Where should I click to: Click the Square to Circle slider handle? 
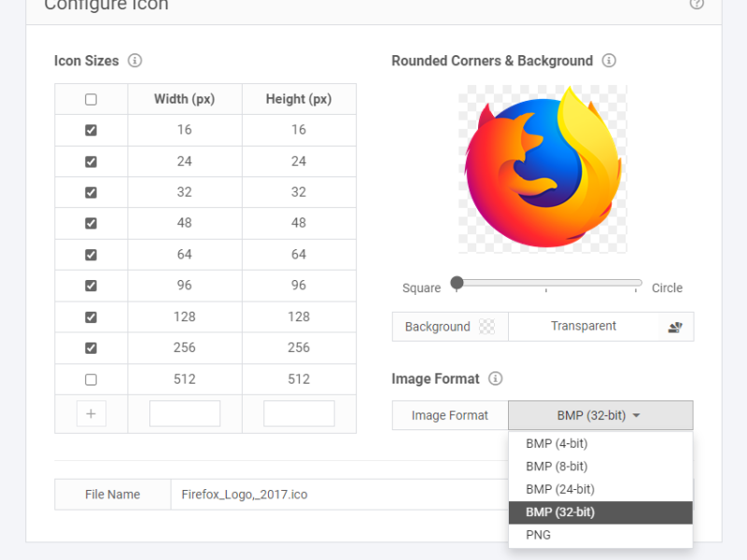click(x=457, y=283)
